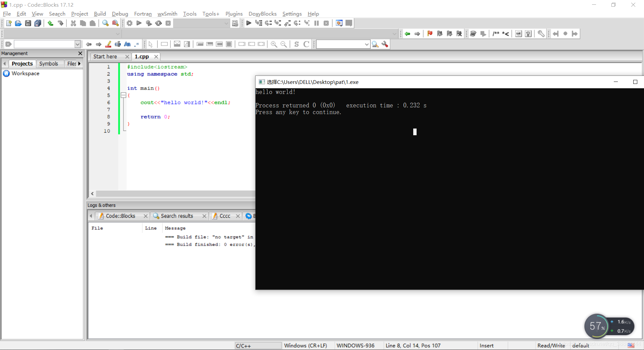This screenshot has width=644, height=350.
Task: Click the Build gear icon
Action: click(129, 23)
